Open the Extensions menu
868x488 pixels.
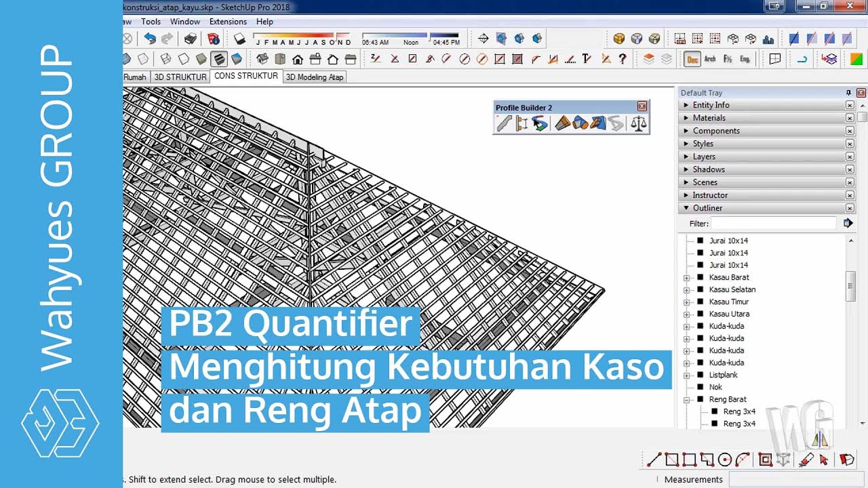(228, 22)
